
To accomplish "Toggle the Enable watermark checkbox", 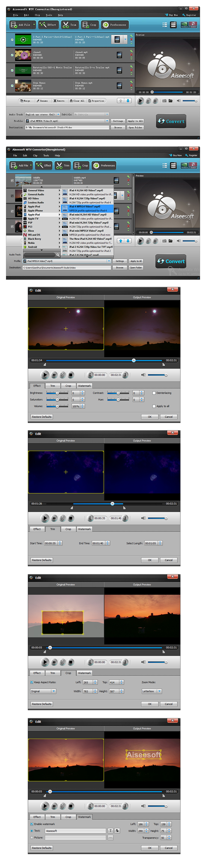I will click(32, 824).
